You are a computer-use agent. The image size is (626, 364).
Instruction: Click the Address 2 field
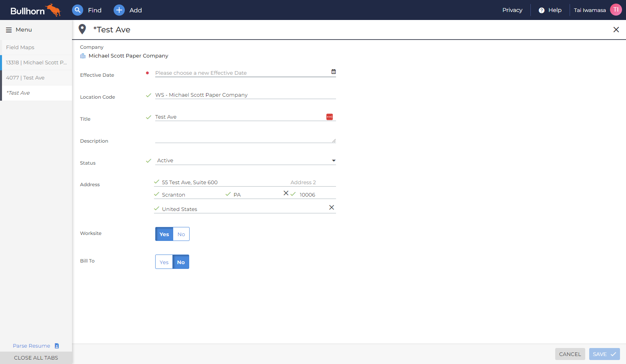tap(313, 182)
